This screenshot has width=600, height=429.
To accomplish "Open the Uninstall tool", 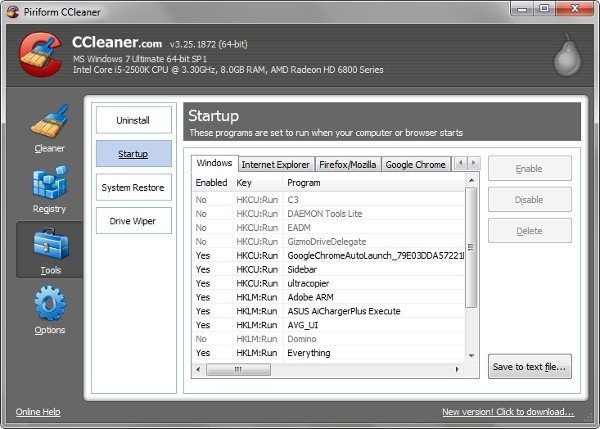I will 134,120.
